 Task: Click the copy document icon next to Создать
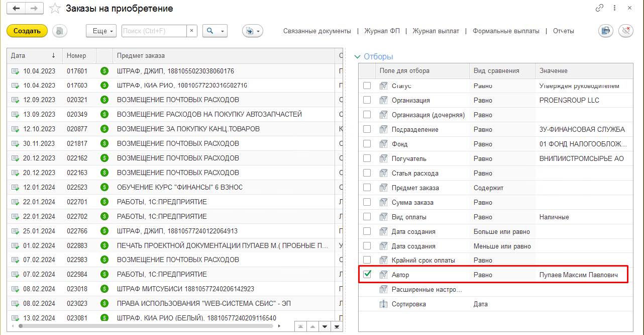pos(59,31)
